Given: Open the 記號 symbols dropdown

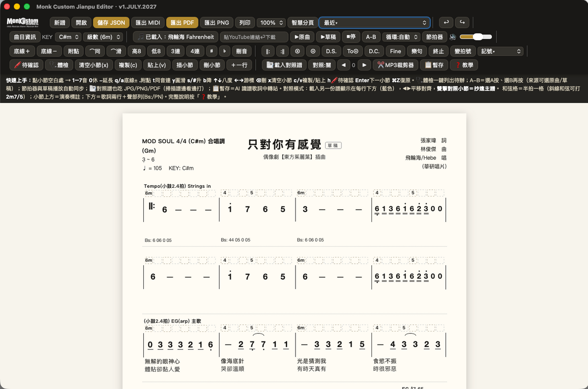Looking at the screenshot, I should tap(500, 51).
